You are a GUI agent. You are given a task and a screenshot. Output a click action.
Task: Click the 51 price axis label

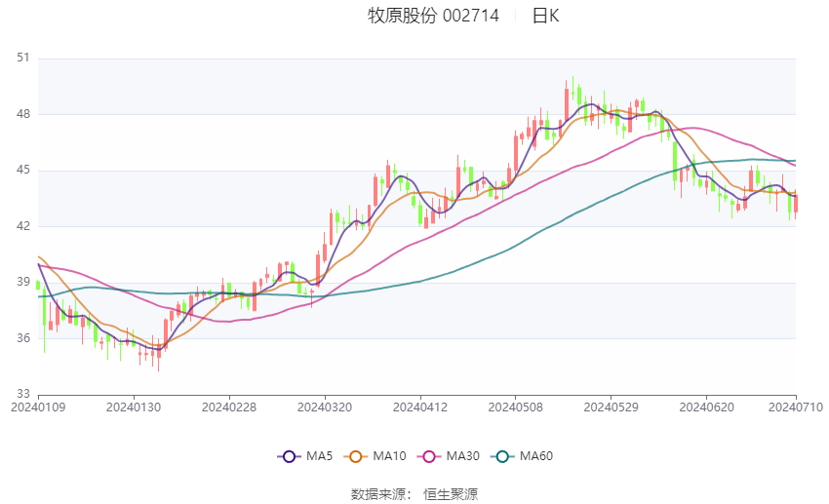[x=23, y=58]
